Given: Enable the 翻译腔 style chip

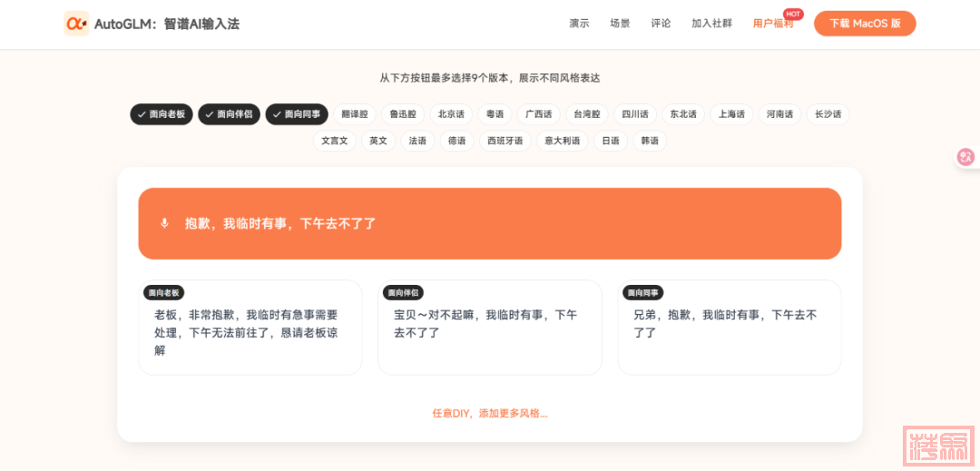Looking at the screenshot, I should tap(355, 114).
